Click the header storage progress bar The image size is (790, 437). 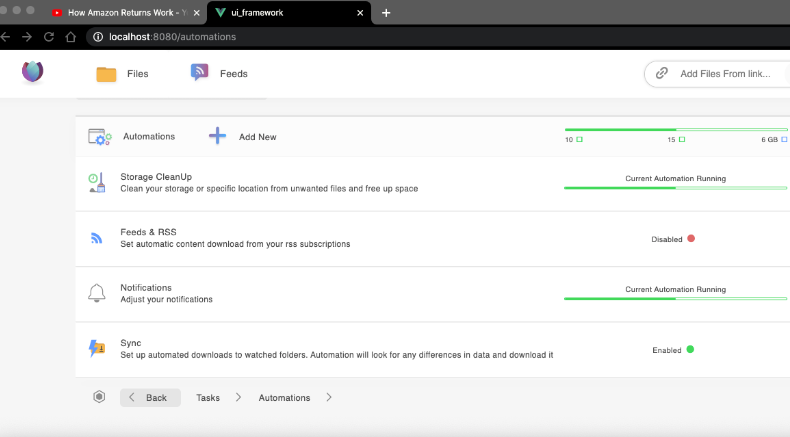coord(676,130)
